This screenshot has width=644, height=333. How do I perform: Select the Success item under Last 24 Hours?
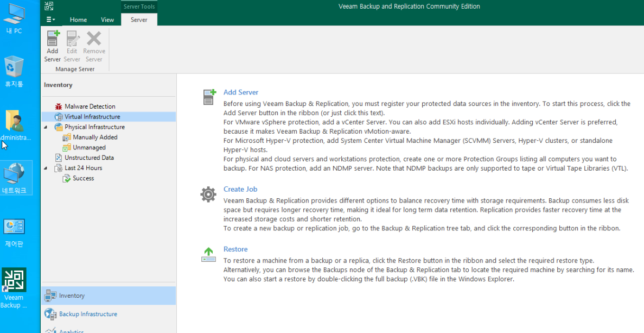click(83, 179)
